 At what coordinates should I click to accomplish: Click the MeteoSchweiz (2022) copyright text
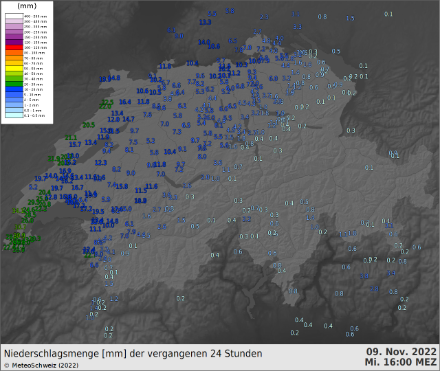coord(41,365)
